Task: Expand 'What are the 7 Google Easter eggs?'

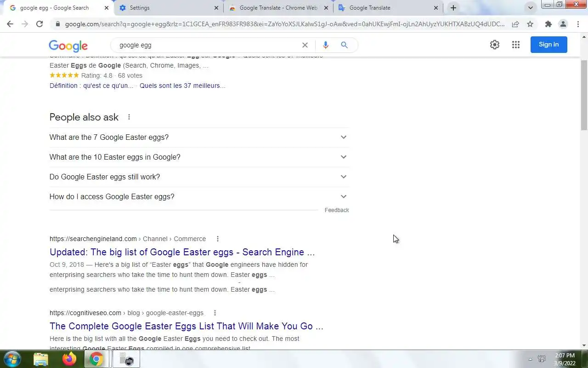Action: point(199,137)
